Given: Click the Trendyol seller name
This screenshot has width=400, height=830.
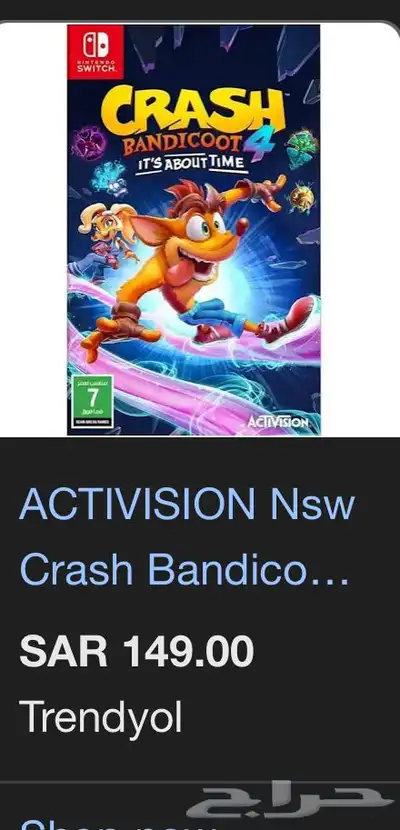Looking at the screenshot, I should (x=101, y=717).
